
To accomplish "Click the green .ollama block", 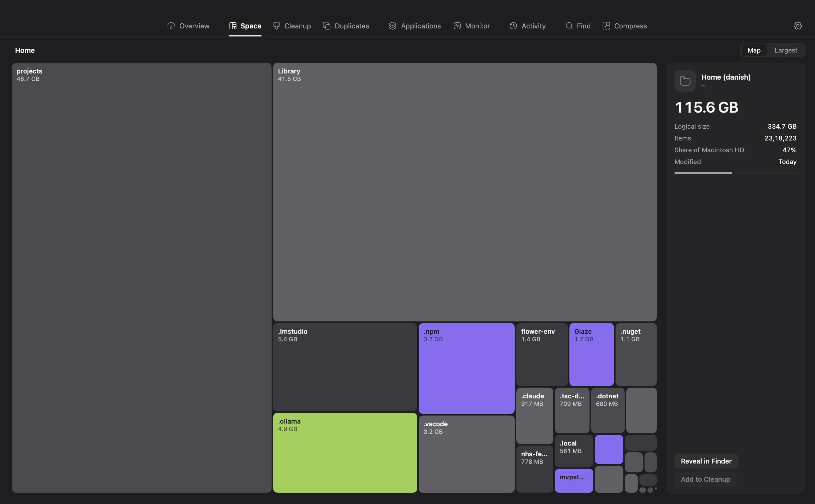I will (345, 453).
